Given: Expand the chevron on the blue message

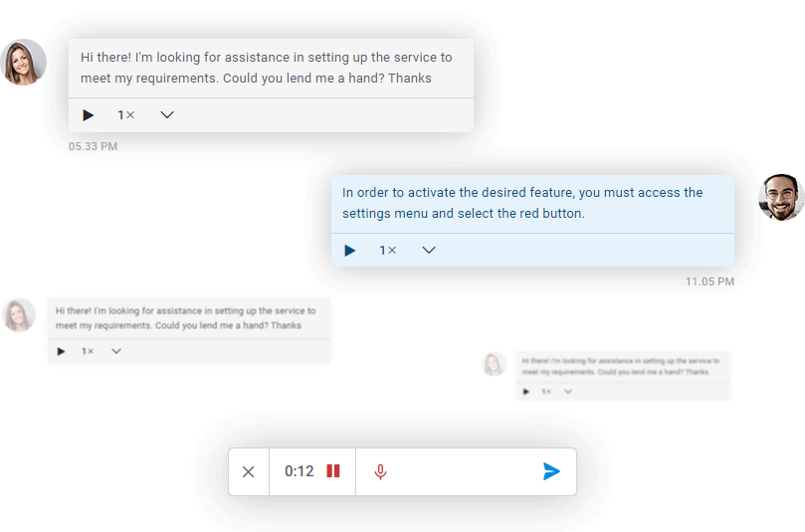Looking at the screenshot, I should (x=429, y=251).
